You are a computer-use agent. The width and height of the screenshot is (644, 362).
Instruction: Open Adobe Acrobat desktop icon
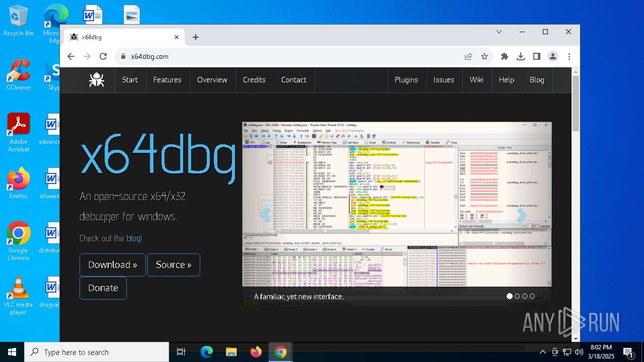click(x=19, y=133)
